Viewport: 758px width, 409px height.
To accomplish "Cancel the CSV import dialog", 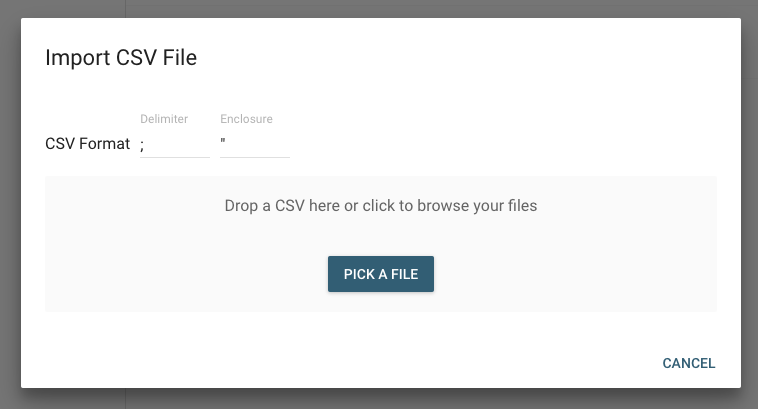I will (x=688, y=363).
